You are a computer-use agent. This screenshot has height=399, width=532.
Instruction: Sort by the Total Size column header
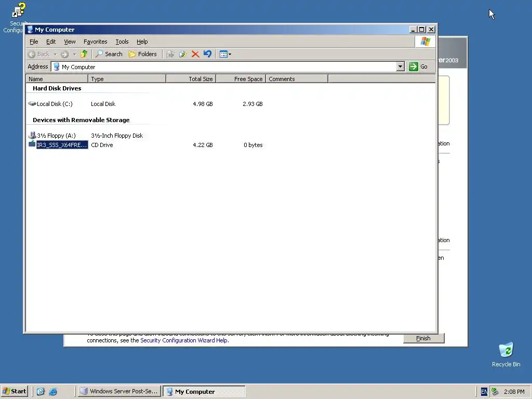pos(191,79)
